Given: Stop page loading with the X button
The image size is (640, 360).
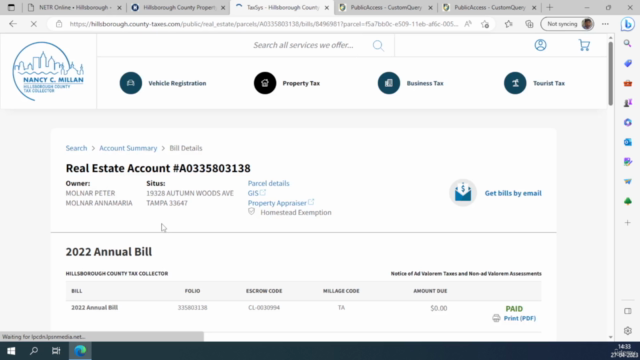Looking at the screenshot, I should (x=33, y=24).
